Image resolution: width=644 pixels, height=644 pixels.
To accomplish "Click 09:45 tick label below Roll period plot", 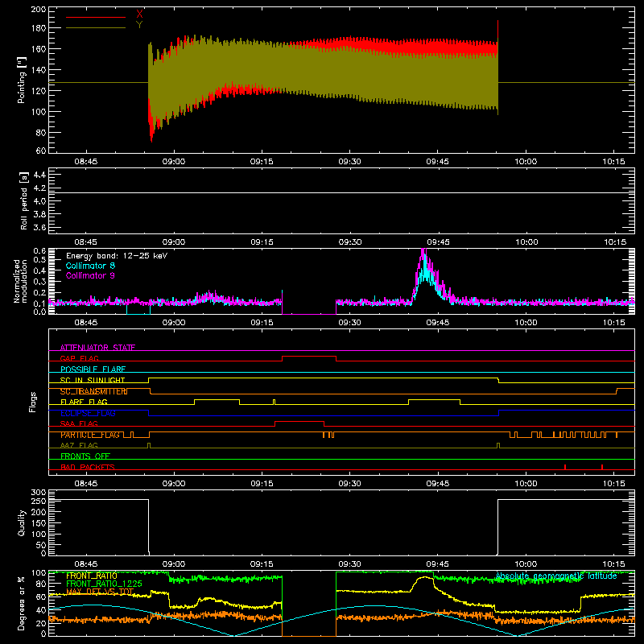I will pos(438,242).
